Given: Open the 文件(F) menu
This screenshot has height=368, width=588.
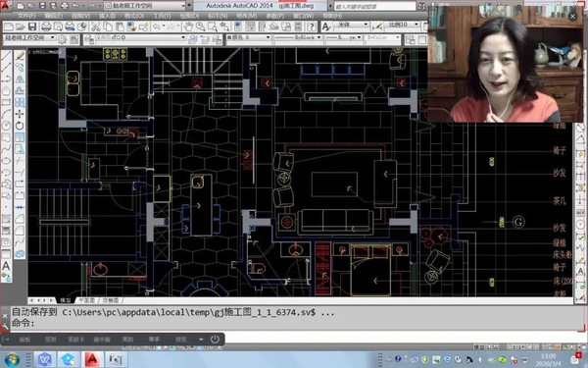Looking at the screenshot, I should [x=26, y=16].
